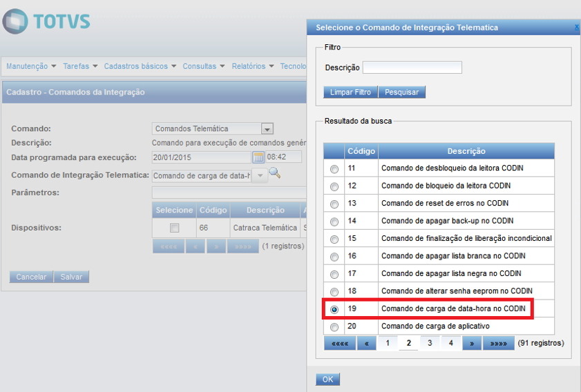Go to last page of Dispositivos list

coord(242,246)
